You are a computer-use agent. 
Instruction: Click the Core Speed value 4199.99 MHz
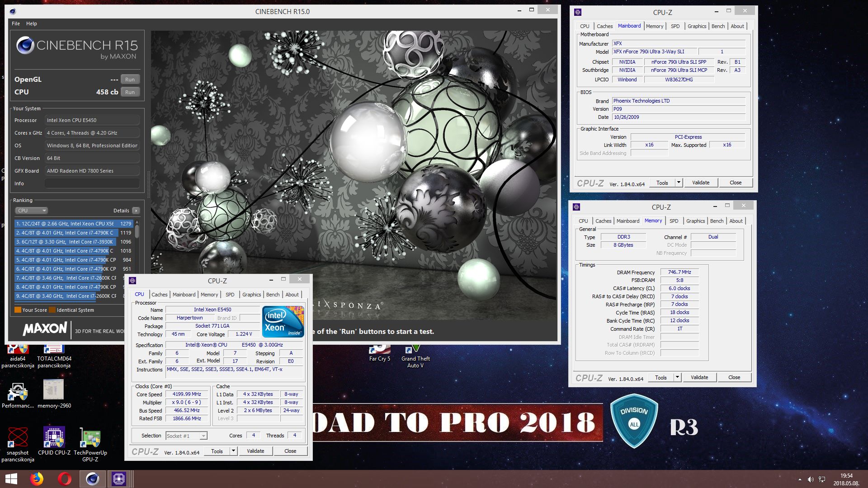[x=187, y=394]
